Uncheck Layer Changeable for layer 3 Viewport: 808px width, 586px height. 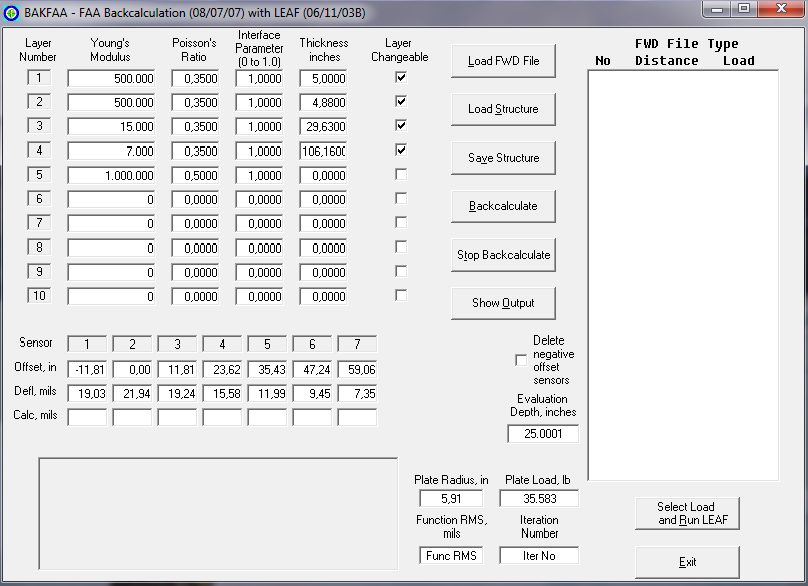(x=401, y=125)
